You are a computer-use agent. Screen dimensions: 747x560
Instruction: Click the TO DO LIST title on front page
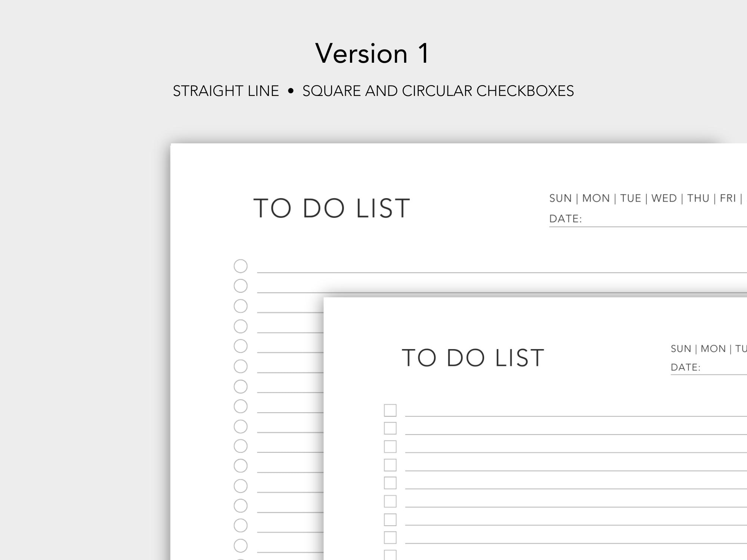473,358
